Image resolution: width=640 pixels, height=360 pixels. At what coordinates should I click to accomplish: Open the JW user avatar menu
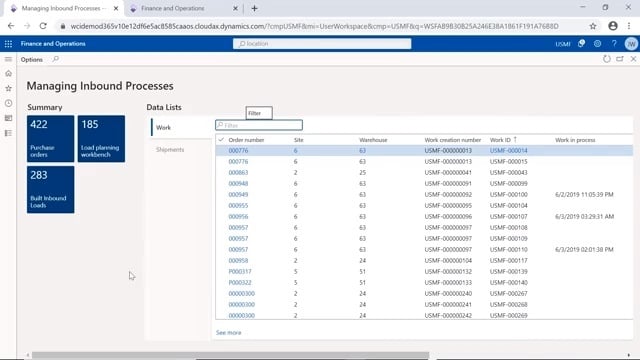click(x=631, y=44)
